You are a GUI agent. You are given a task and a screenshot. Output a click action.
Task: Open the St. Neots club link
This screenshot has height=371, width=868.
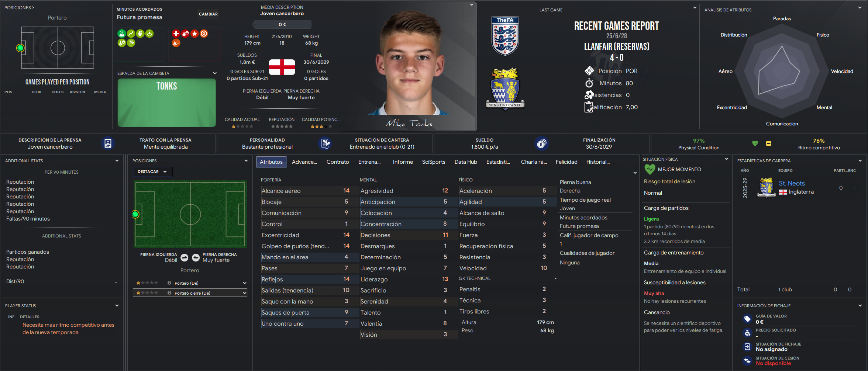pos(792,183)
